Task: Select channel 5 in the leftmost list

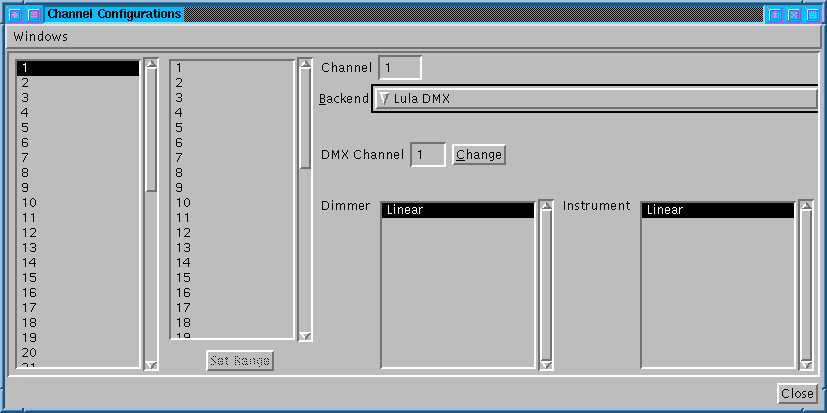Action: (78, 128)
